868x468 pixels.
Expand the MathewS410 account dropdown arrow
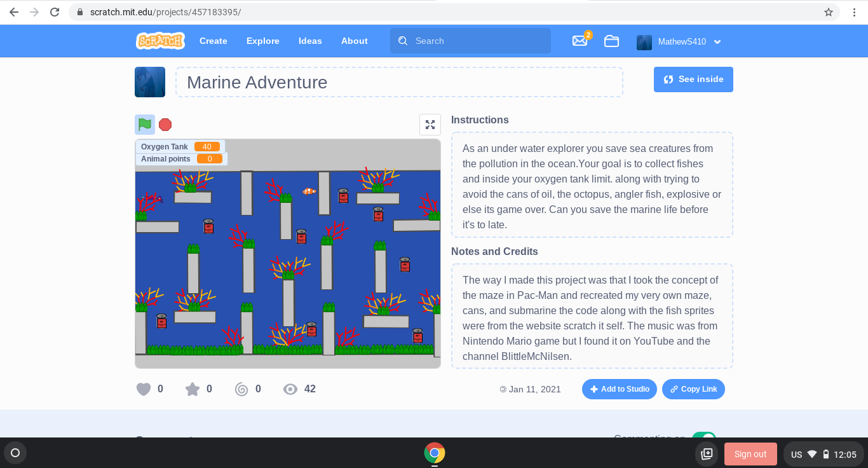click(717, 42)
